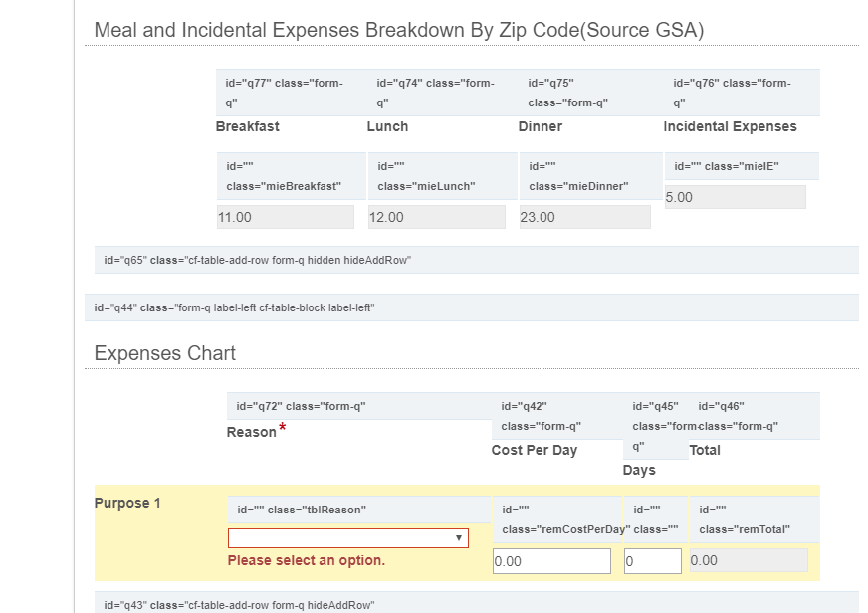Screen dimensions: 868x613
Task: Click the Reason column label
Action: 252,432
